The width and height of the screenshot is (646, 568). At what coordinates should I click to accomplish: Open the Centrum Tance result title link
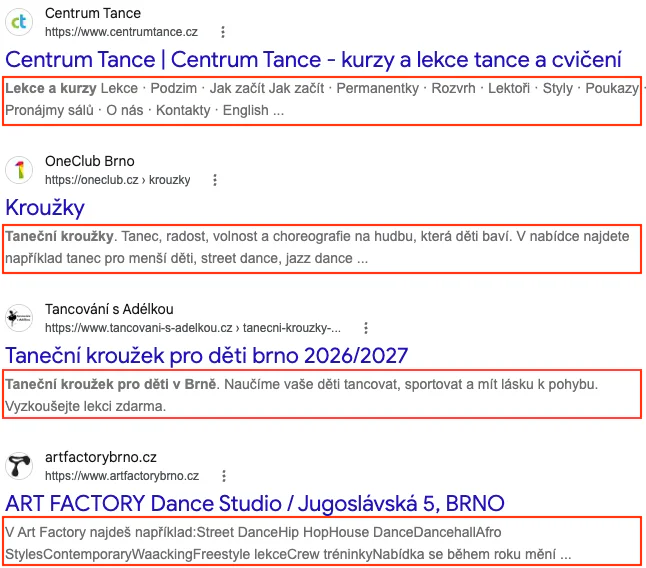313,60
